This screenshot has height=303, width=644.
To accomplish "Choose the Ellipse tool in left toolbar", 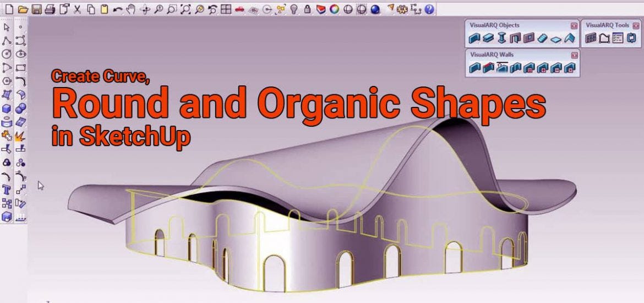I will (20, 55).
